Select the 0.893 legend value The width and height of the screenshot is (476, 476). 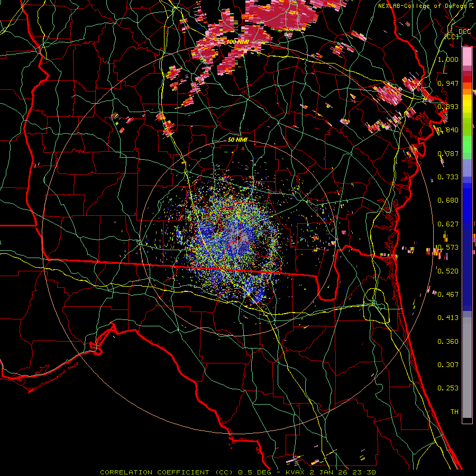[x=448, y=106]
